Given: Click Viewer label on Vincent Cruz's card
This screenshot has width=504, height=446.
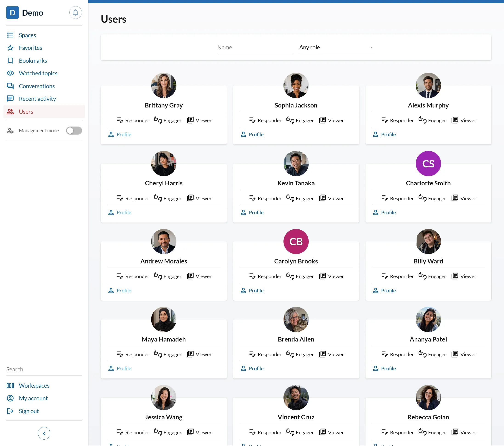Looking at the screenshot, I should [x=336, y=432].
